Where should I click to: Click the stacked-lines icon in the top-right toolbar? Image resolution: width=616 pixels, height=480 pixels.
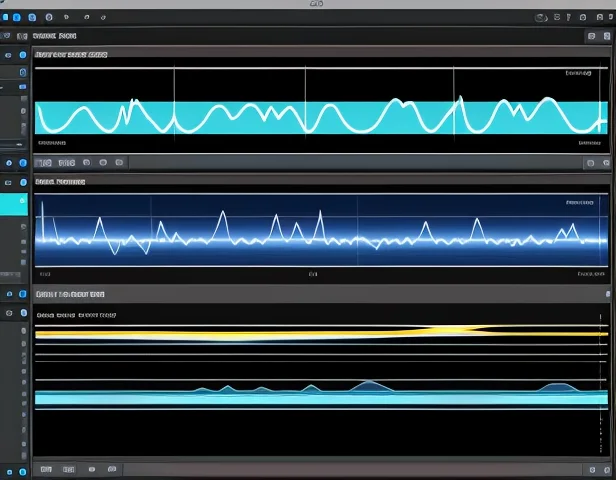point(557,17)
